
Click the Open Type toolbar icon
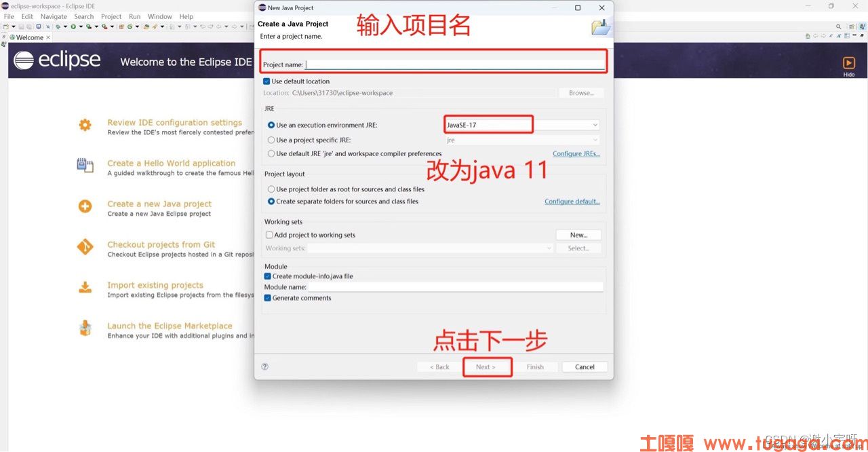coord(146,26)
